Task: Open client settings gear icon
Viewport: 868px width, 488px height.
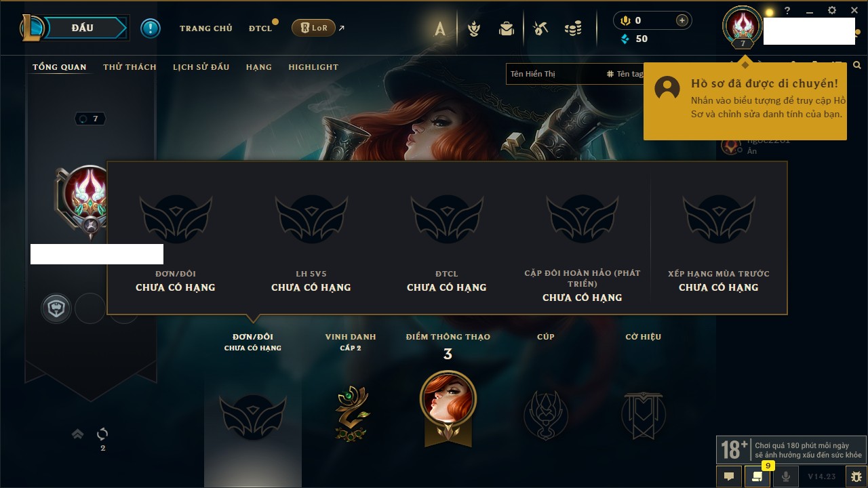Action: (x=832, y=11)
